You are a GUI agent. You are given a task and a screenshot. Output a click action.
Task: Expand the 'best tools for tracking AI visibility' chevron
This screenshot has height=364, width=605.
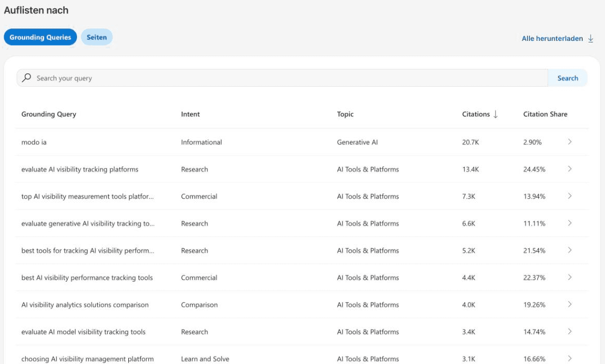(x=569, y=250)
